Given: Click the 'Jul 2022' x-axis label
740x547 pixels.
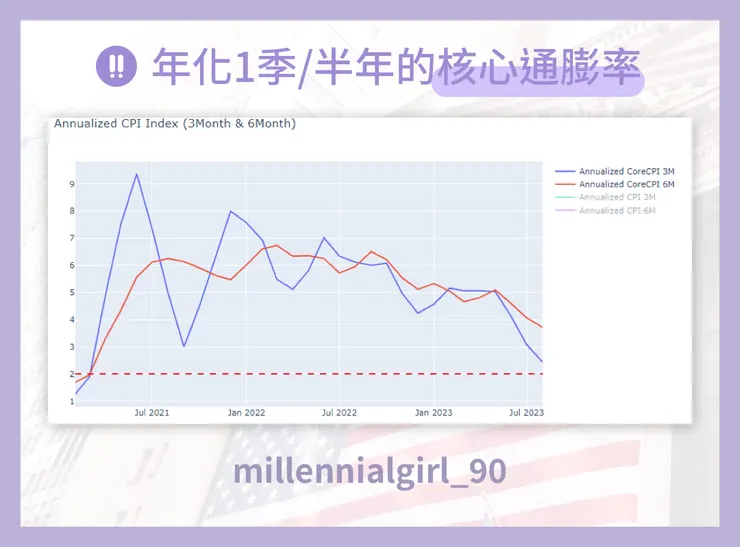Looking at the screenshot, I should (339, 412).
